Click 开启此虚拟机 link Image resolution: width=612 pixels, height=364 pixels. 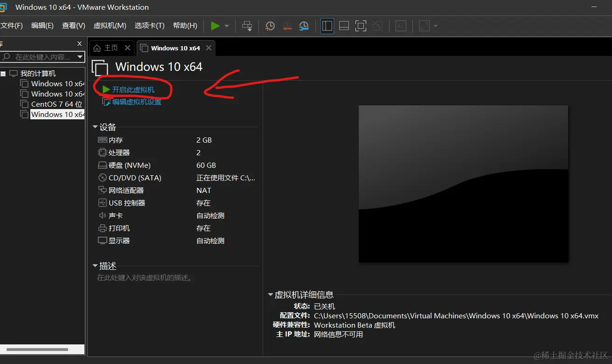pyautogui.click(x=133, y=89)
